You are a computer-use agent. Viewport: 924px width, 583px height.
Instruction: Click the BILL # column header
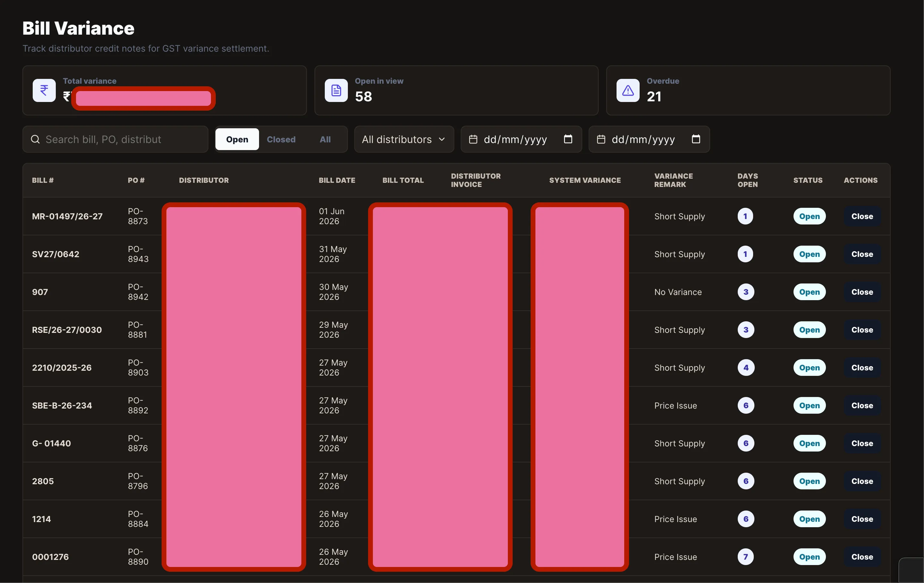pyautogui.click(x=43, y=180)
